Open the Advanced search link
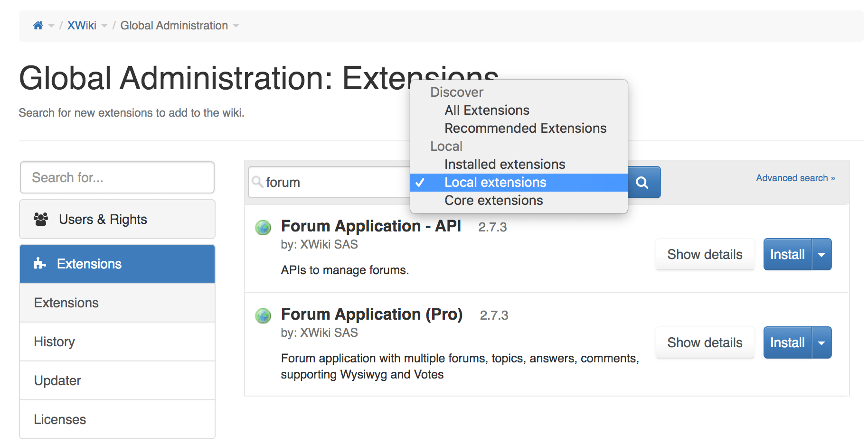The width and height of the screenshot is (868, 443). 795,178
